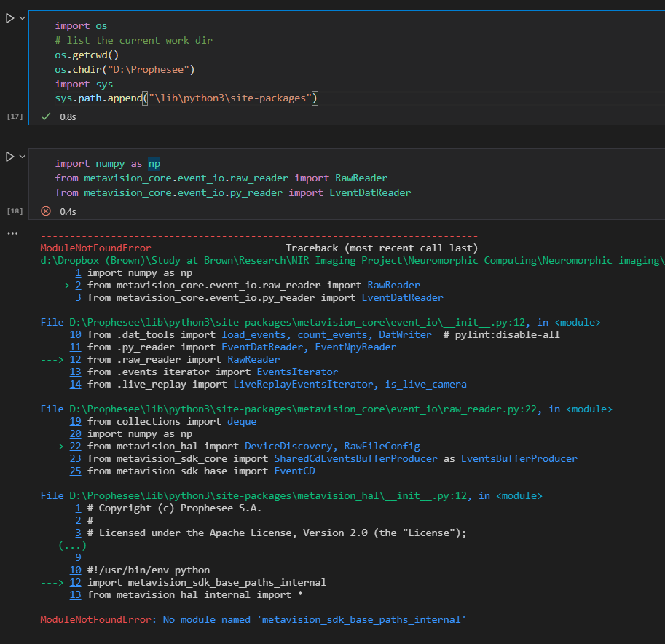Open line 12 link for metavision_sdk_base_paths_internal

tap(76, 582)
